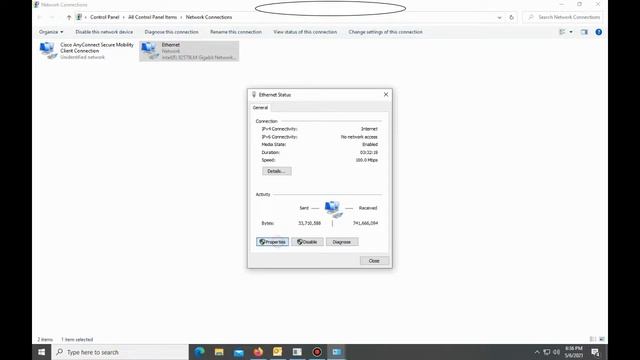
Task: Toggle the preview pane icon
Action: pyautogui.click(x=584, y=32)
